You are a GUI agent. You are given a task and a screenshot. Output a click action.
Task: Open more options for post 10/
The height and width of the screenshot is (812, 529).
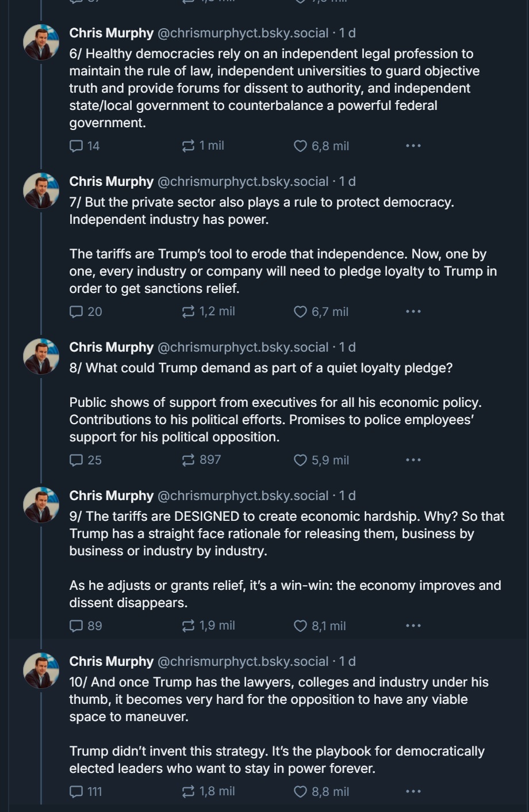[x=413, y=792]
